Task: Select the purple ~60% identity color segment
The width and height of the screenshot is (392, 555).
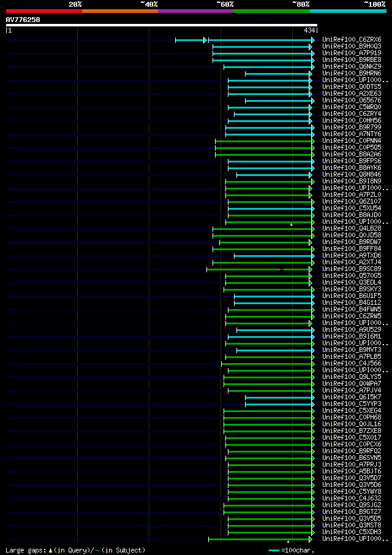Action: click(196, 11)
